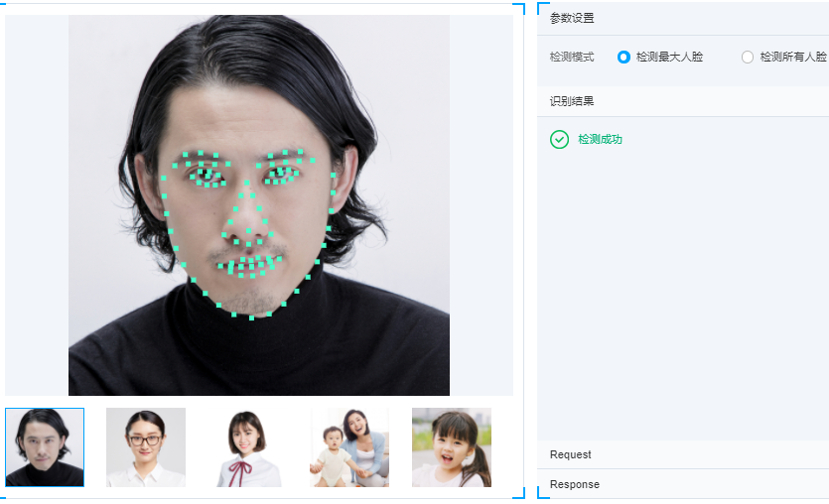The image size is (829, 504).
Task: Choose the girl with red ribbon thumbnail
Action: pos(247,446)
